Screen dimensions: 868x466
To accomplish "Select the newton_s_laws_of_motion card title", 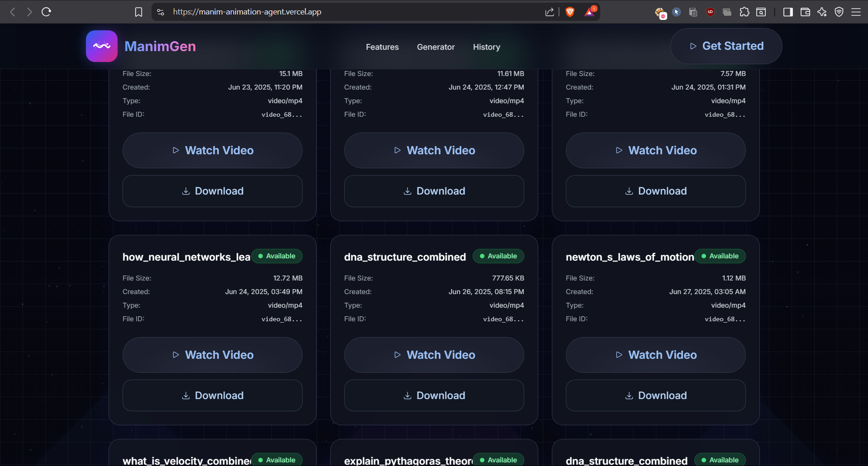I will coord(630,257).
